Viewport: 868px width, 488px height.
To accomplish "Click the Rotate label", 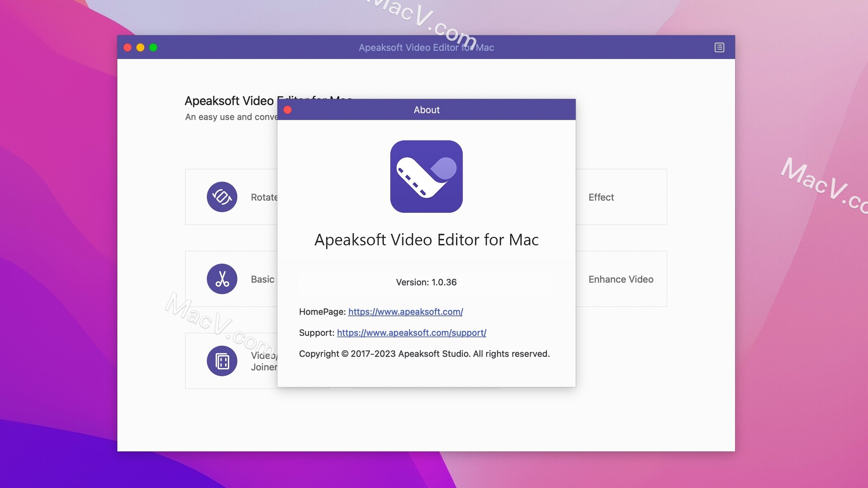I will 264,197.
